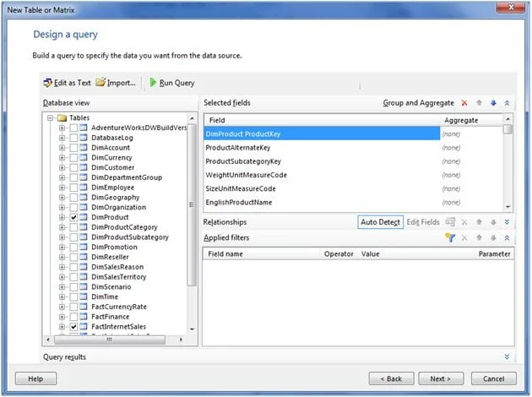Expand the DimGeography table node
The height and width of the screenshot is (397, 532).
62,197
